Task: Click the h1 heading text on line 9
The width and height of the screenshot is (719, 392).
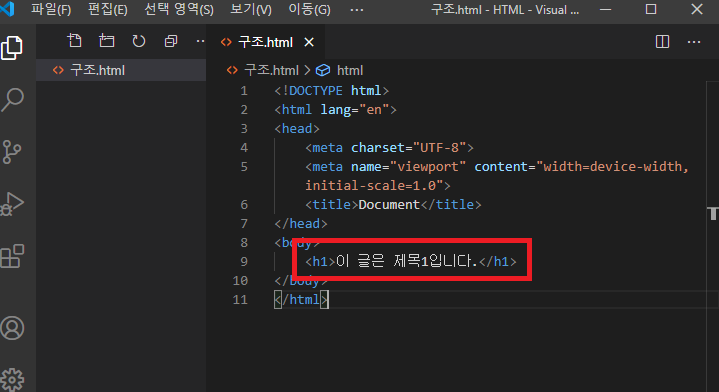Action: [x=406, y=261]
